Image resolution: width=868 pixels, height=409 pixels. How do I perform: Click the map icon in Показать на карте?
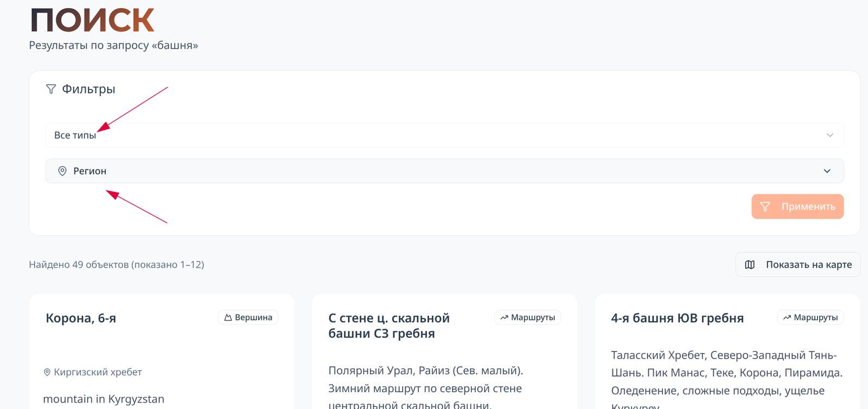point(750,265)
